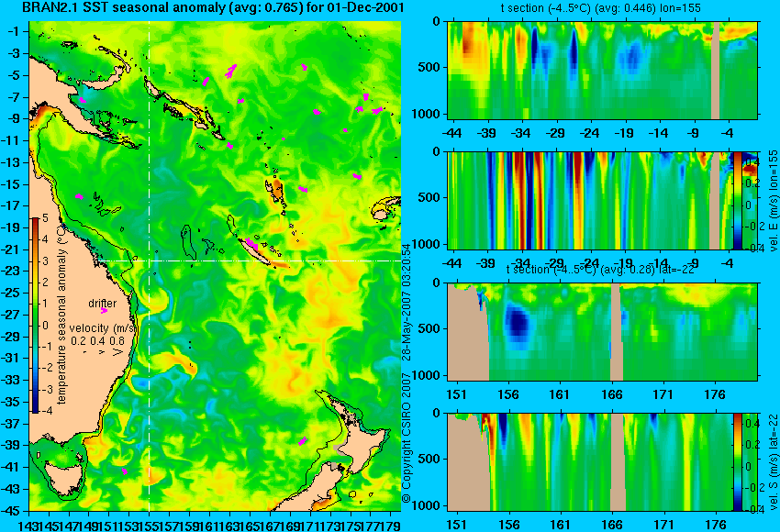Screen dimensions: 780x532
Task: Open the lat=-22 temperature section plot
Action: [x=602, y=332]
